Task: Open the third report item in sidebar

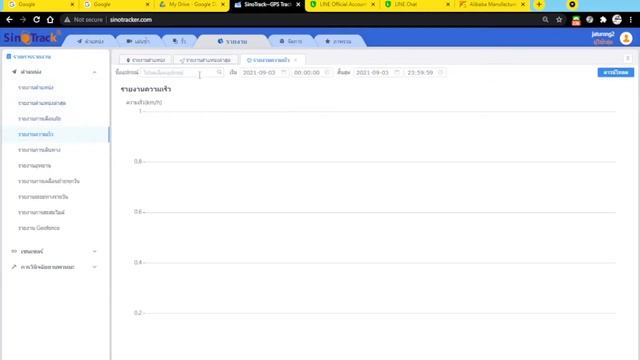Action: pos(40,118)
